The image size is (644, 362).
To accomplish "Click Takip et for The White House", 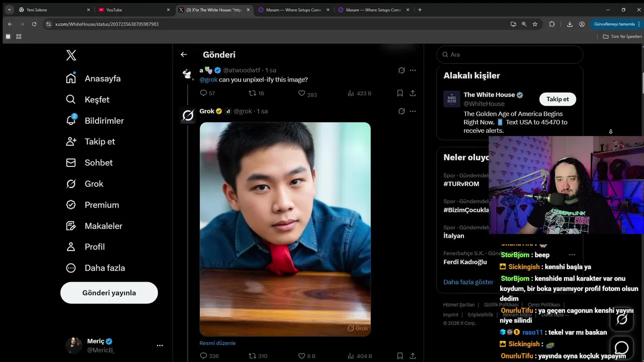I will (557, 99).
